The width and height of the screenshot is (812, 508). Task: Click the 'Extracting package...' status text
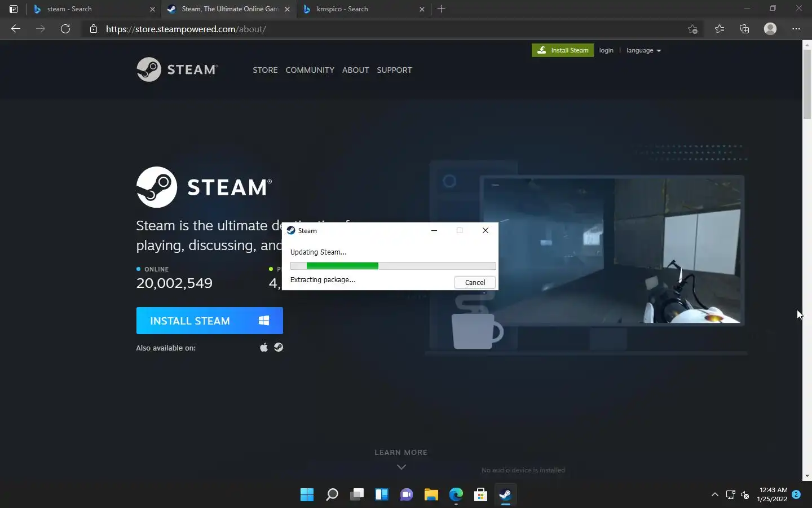click(323, 279)
